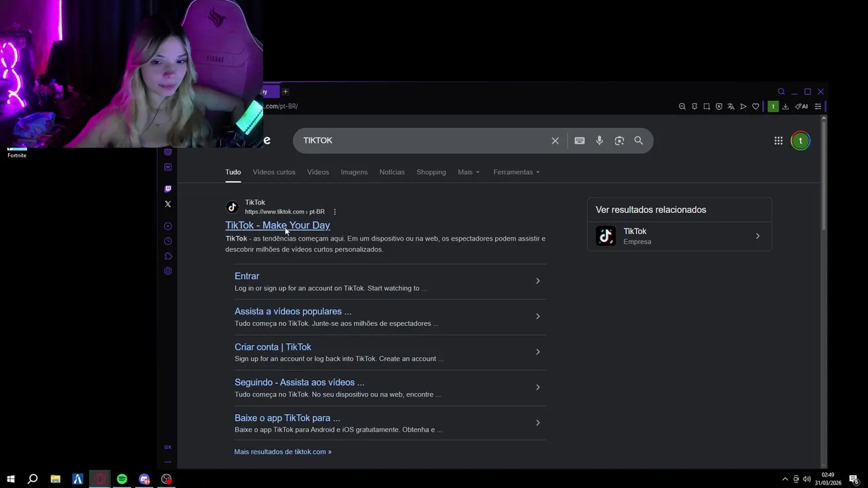Open the on-screen keyboard input tool
Viewport: 868px width, 488px height.
point(579,140)
